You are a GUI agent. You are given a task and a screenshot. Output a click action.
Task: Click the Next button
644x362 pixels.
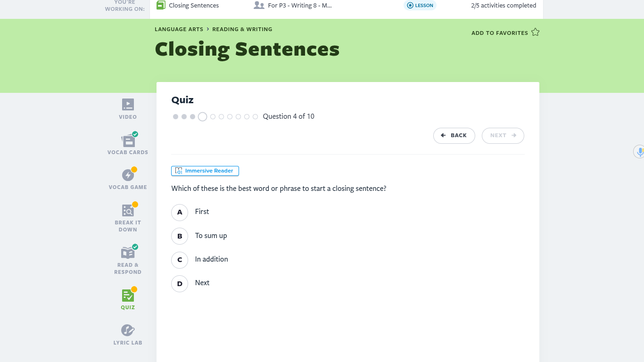[x=503, y=135]
